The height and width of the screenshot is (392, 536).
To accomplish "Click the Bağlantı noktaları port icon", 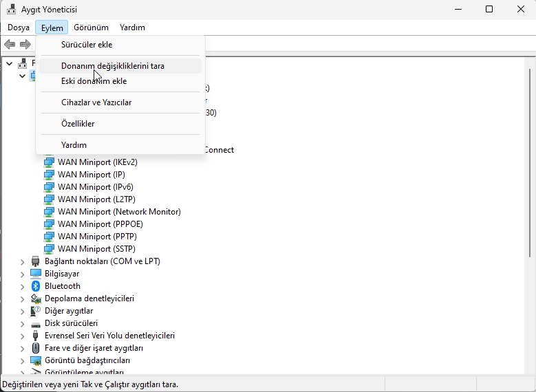I will pos(36,261).
